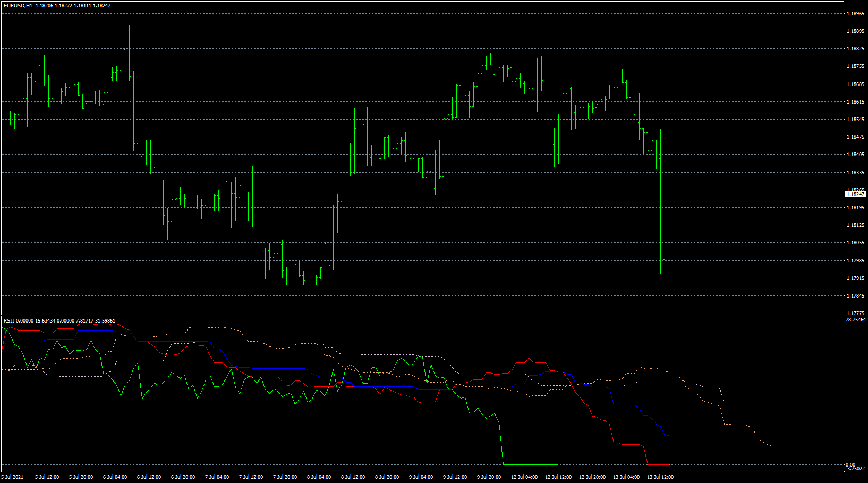This screenshot has height=483, width=868.
Task: Click the 1.18965 price axis label
Action: (x=855, y=14)
